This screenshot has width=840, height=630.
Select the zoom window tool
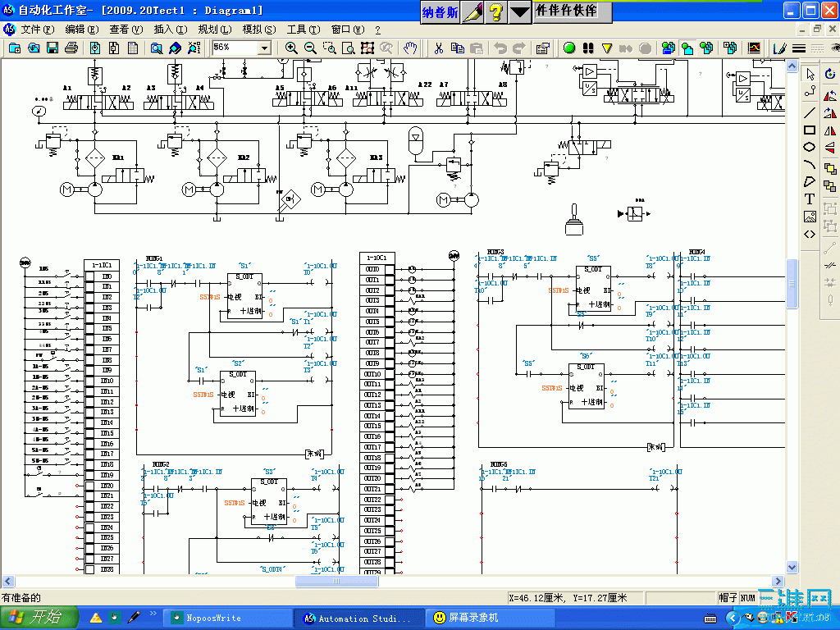point(329,48)
